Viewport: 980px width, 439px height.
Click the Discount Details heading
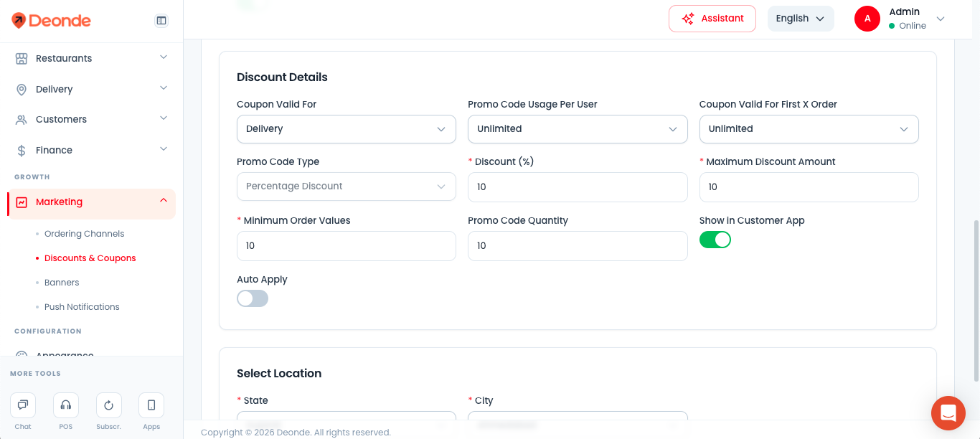pos(282,77)
